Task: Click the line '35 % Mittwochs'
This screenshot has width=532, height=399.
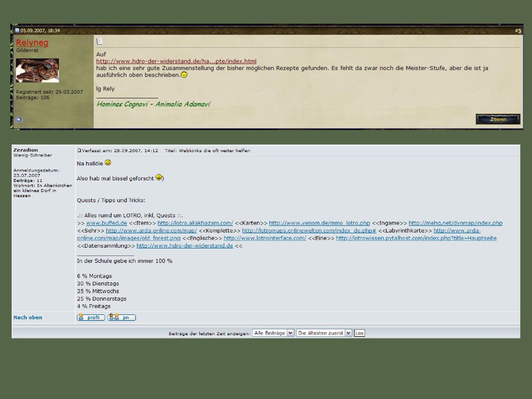Action: click(x=98, y=291)
